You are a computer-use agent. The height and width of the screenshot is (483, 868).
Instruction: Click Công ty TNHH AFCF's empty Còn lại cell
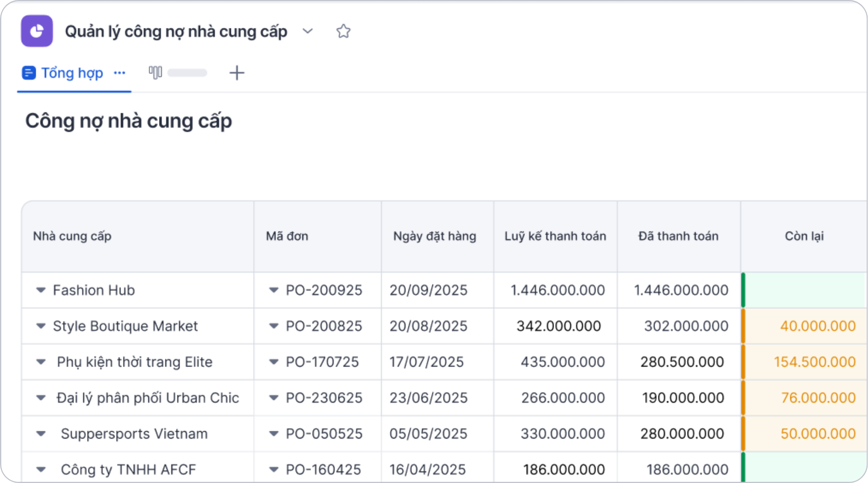(x=804, y=467)
